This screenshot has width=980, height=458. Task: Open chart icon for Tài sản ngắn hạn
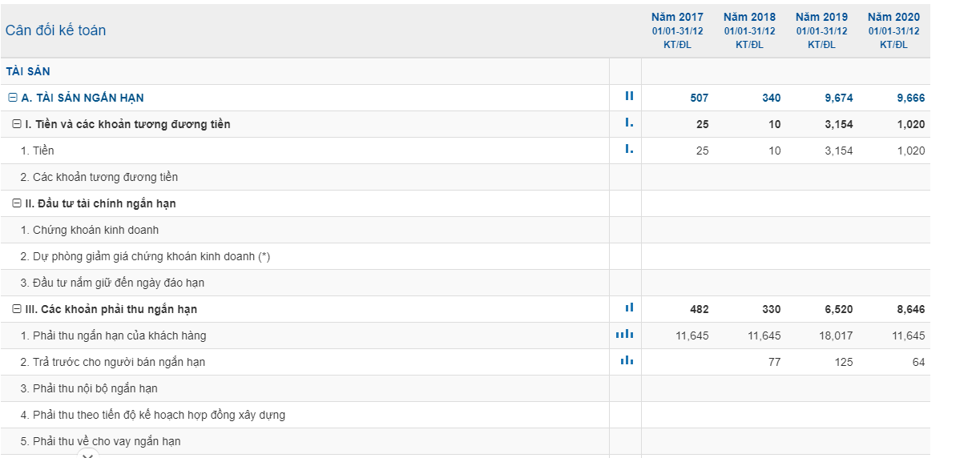click(x=629, y=96)
